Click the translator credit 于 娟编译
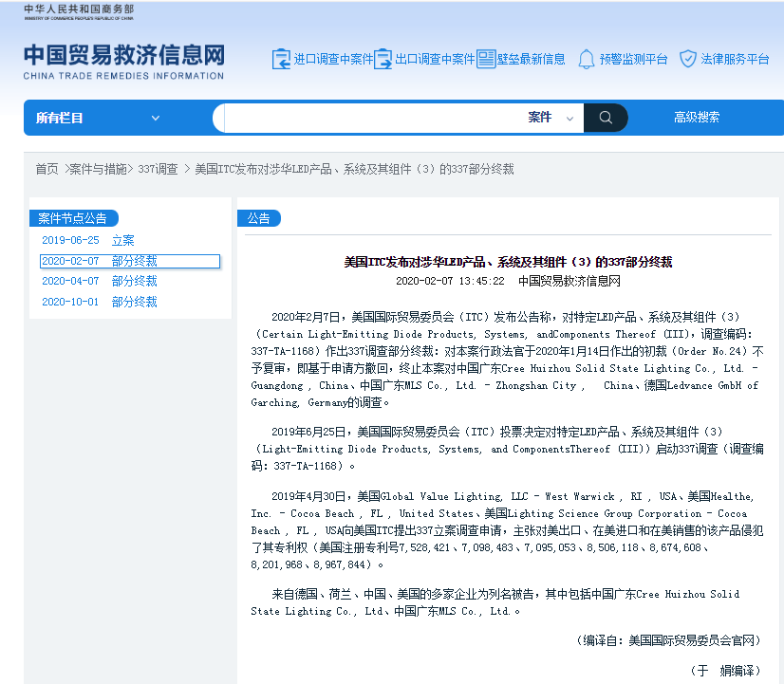 [725, 671]
